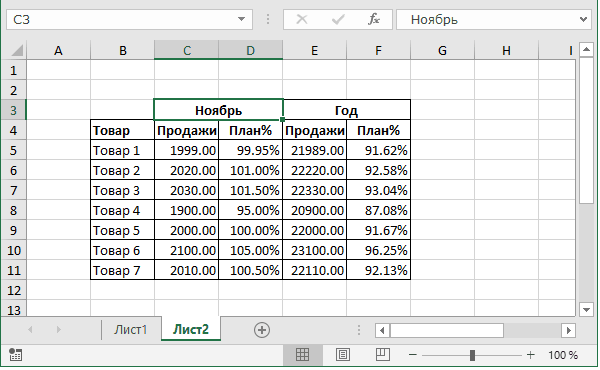
Task: Select the Товар 4 cell
Action: pos(122,210)
